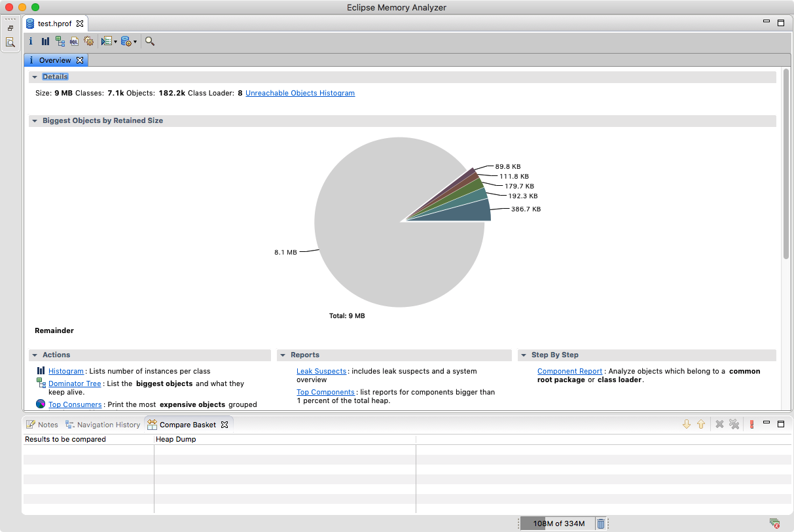Run garbage collector trash can icon
This screenshot has width=794, height=532.
(x=601, y=523)
